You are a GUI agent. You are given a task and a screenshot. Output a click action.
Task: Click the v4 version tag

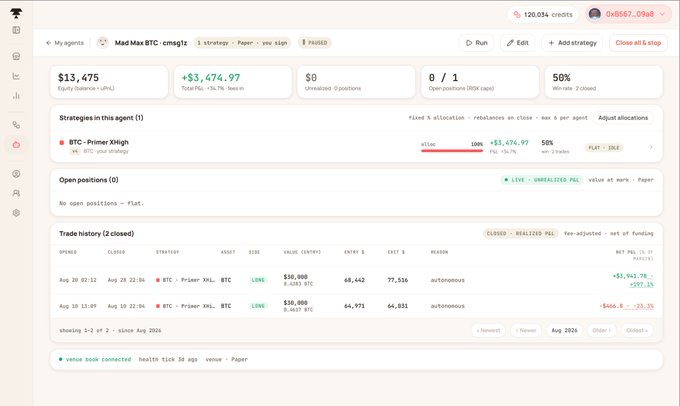click(x=75, y=151)
